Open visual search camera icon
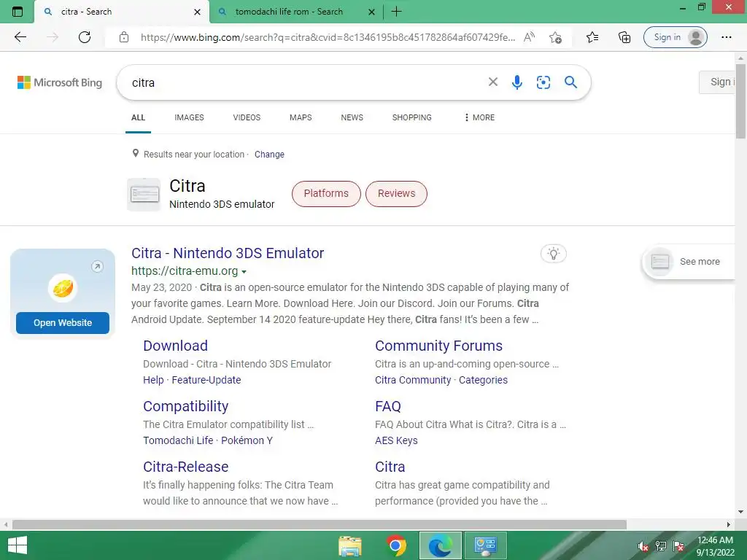Image resolution: width=747 pixels, height=560 pixels. point(543,82)
